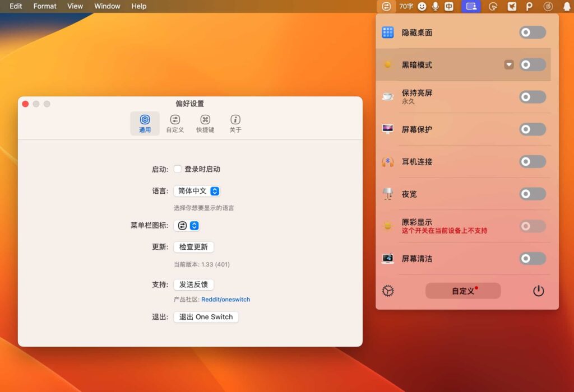
Task: Check the 登录时启动 checkbox
Action: [177, 169]
